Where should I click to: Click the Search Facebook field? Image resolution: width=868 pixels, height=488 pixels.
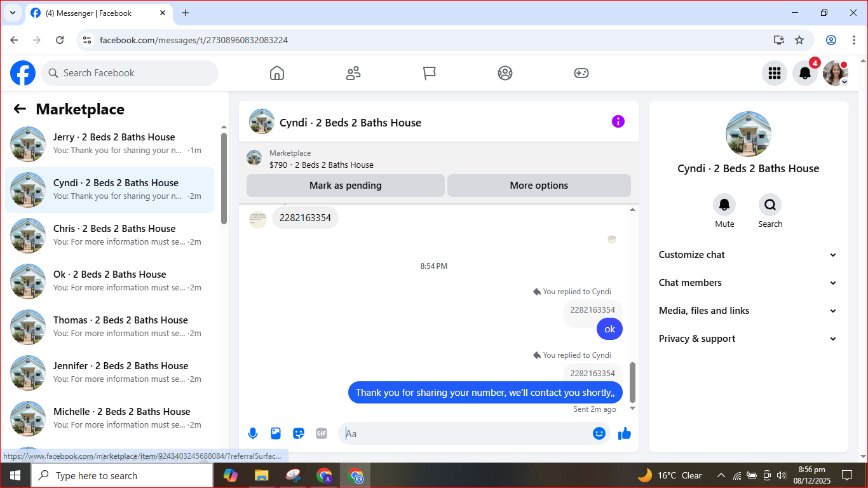pos(130,73)
